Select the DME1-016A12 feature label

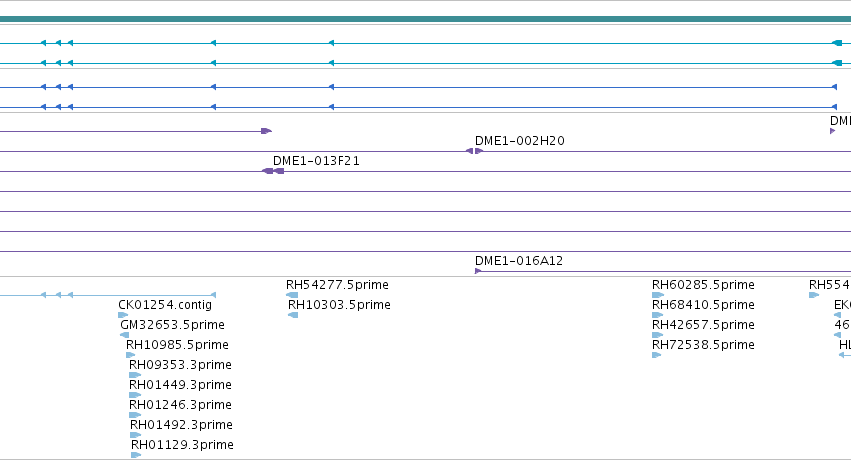519,261
